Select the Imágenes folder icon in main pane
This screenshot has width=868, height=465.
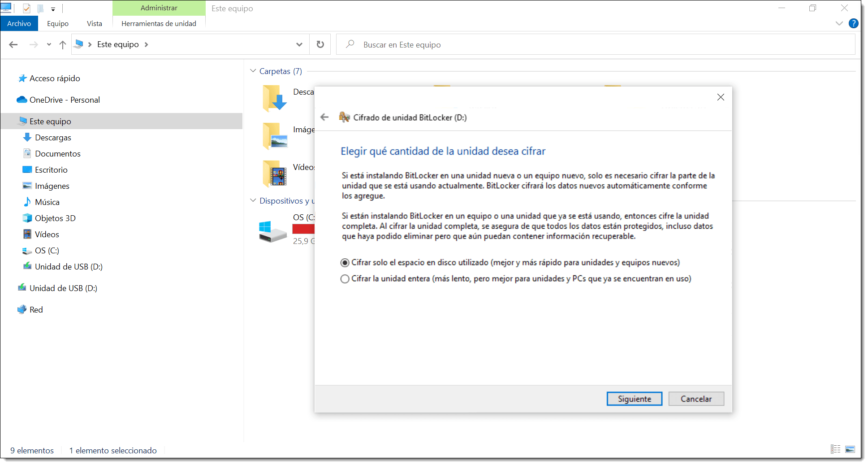[x=275, y=136]
